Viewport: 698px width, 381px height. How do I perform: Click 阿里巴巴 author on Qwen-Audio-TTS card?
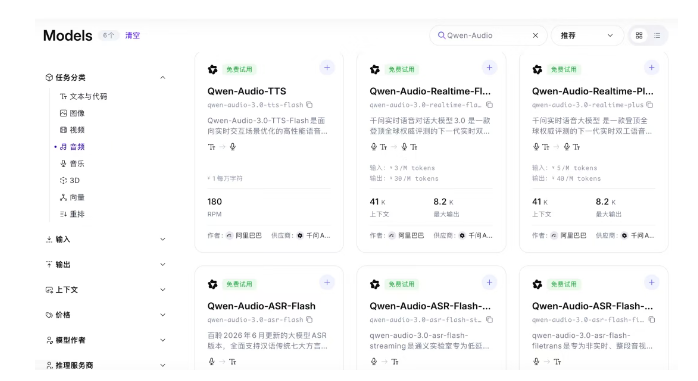[x=244, y=235]
